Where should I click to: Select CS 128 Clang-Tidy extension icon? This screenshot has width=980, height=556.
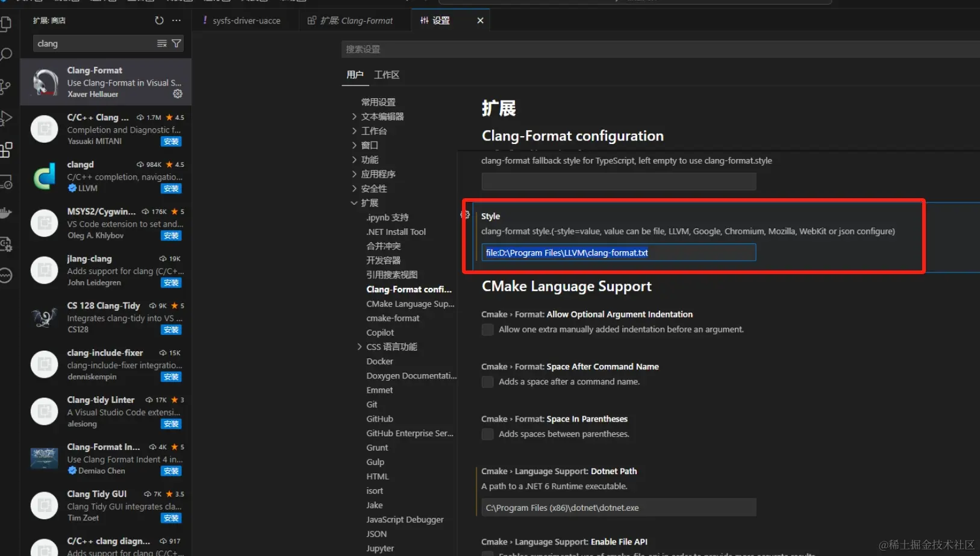tap(45, 317)
